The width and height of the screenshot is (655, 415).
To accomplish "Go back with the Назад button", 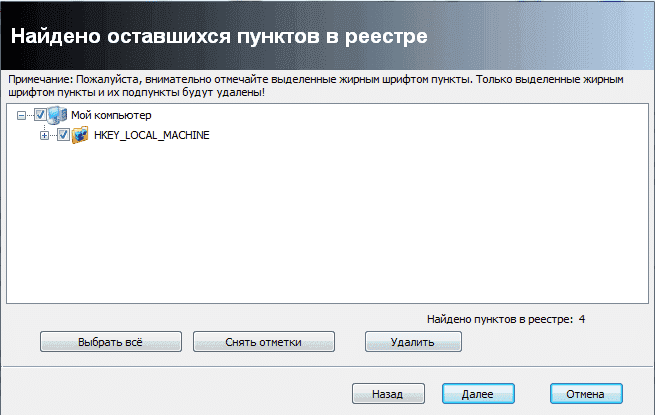I will 388,394.
